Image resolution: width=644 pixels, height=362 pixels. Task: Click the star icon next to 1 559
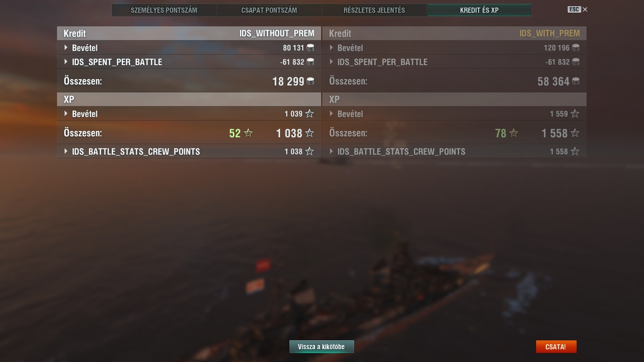click(575, 114)
